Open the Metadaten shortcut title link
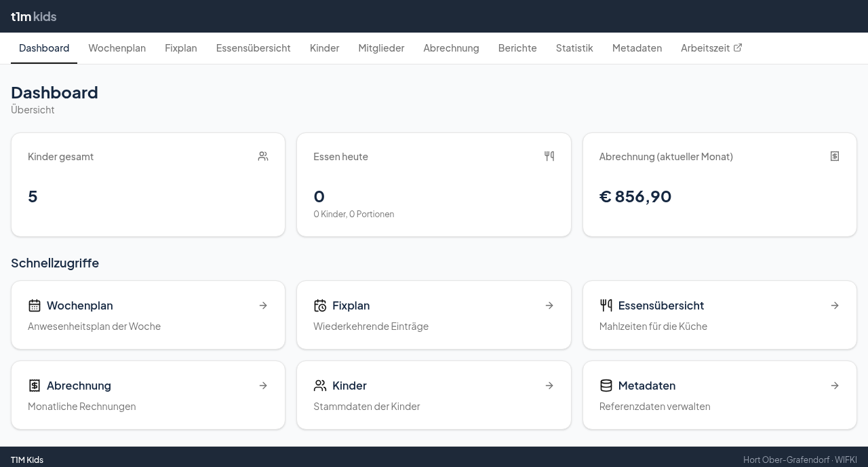Viewport: 868px width, 467px height. [x=647, y=386]
